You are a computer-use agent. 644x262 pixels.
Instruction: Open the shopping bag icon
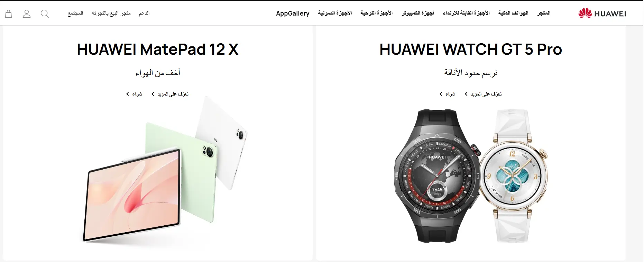pos(9,13)
